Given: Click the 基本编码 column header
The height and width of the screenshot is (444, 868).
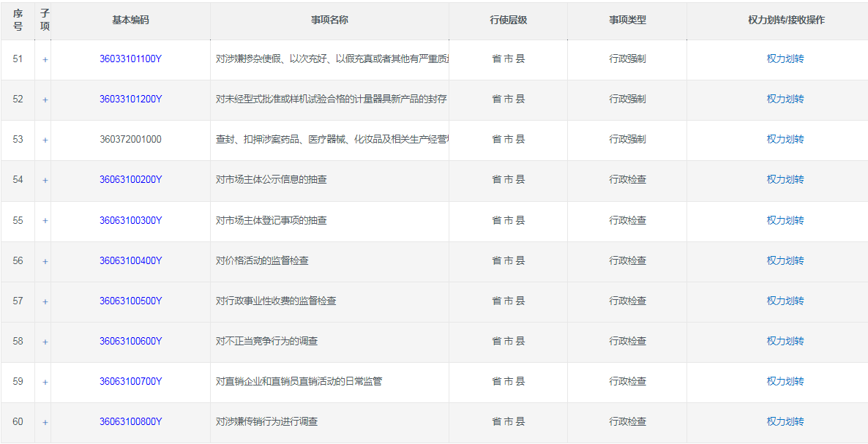Looking at the screenshot, I should coord(130,20).
